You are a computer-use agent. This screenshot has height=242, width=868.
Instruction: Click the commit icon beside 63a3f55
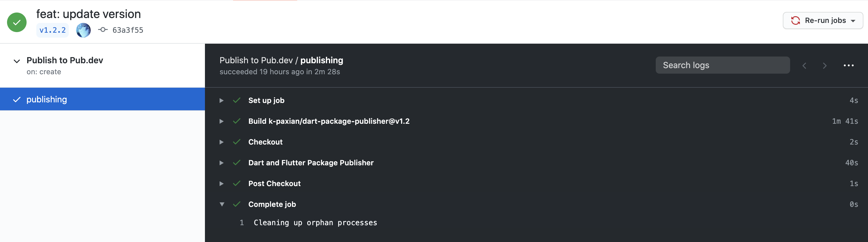coord(103,30)
